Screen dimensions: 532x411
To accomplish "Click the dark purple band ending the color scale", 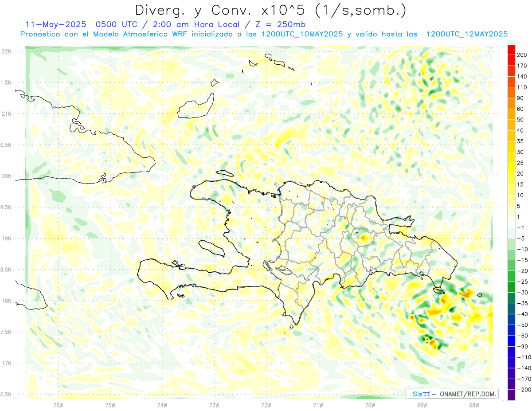I will tap(511, 395).
